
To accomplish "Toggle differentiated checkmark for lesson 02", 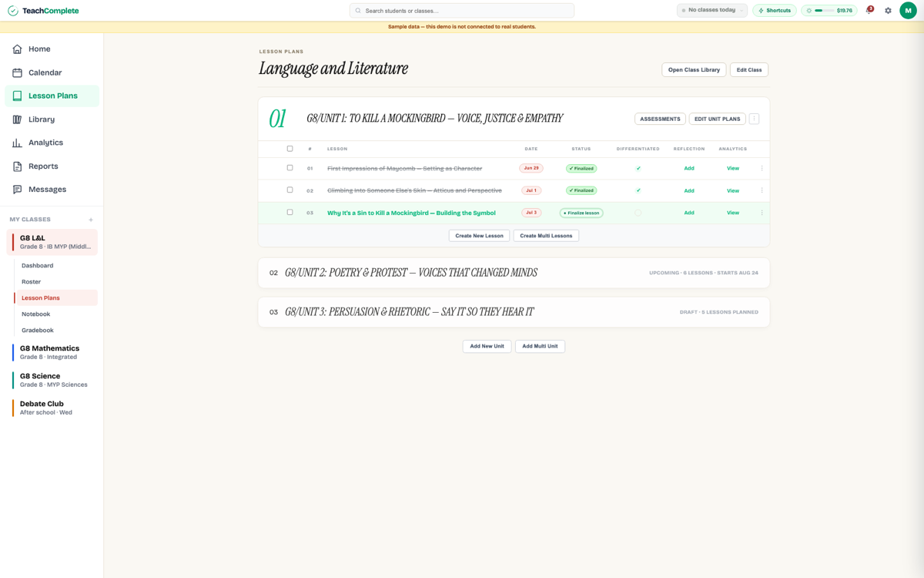I will (x=638, y=190).
